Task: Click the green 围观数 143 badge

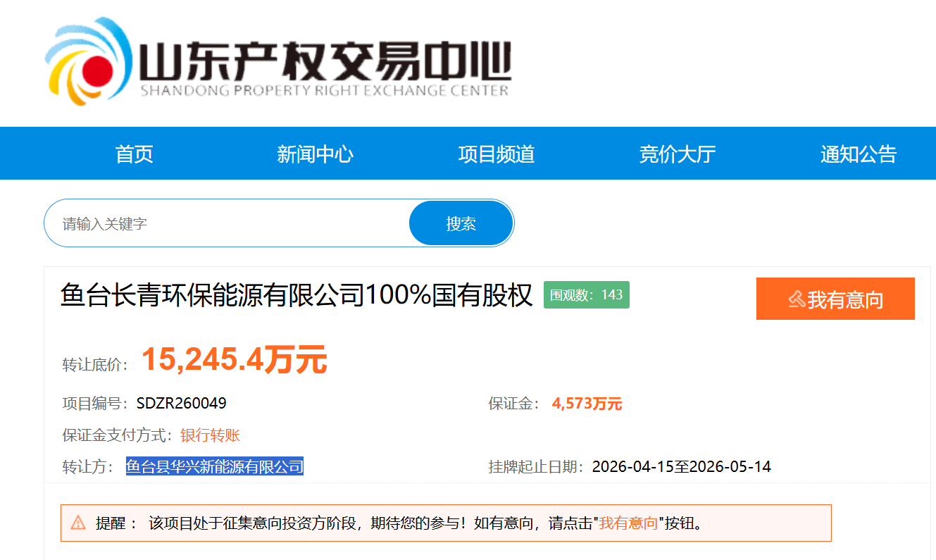Action: tap(586, 294)
